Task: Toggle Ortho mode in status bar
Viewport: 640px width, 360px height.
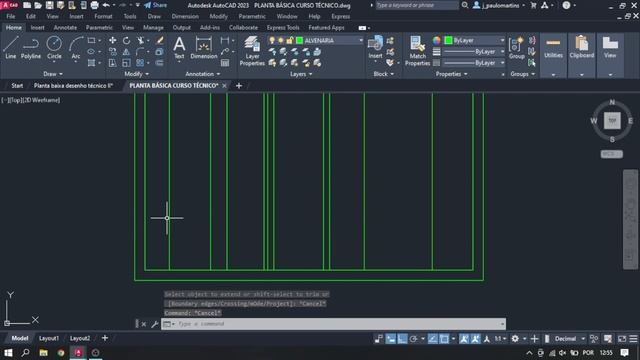Action: coord(402,339)
